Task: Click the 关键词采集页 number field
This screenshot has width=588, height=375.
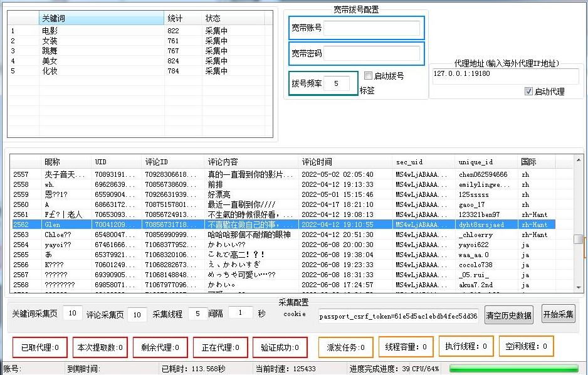Action: [x=72, y=314]
